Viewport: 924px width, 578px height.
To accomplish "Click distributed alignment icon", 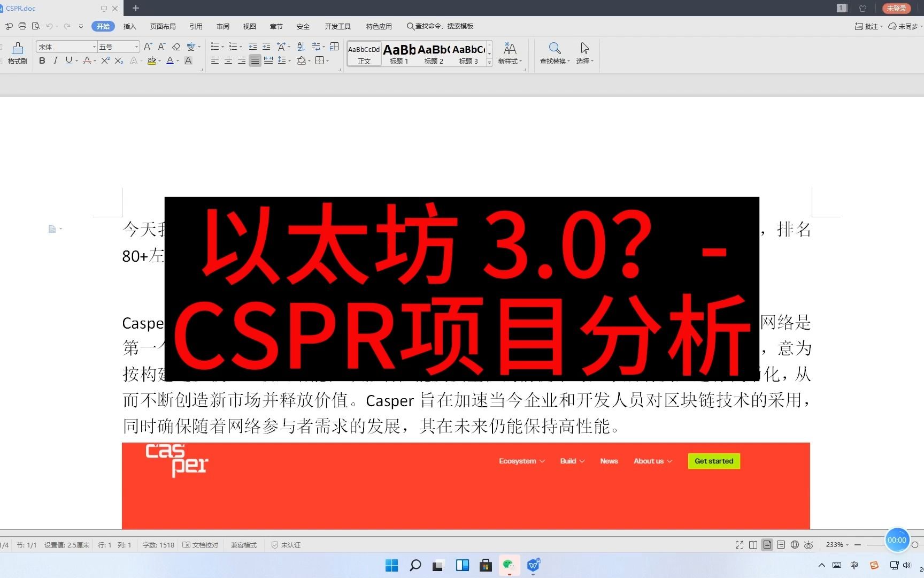I will [268, 61].
